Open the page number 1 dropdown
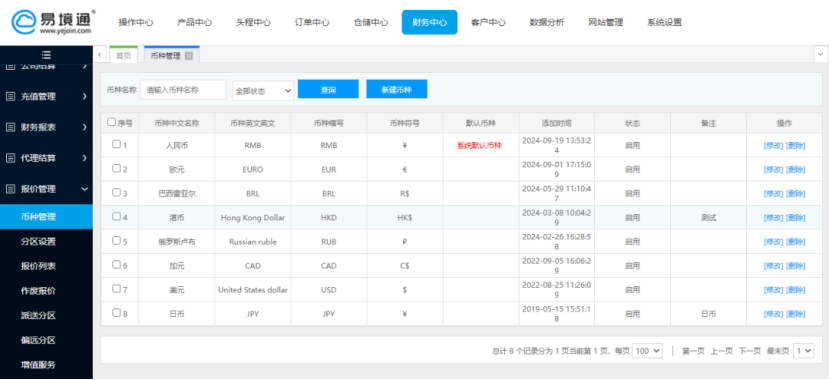This screenshot has height=380, width=830. (804, 350)
